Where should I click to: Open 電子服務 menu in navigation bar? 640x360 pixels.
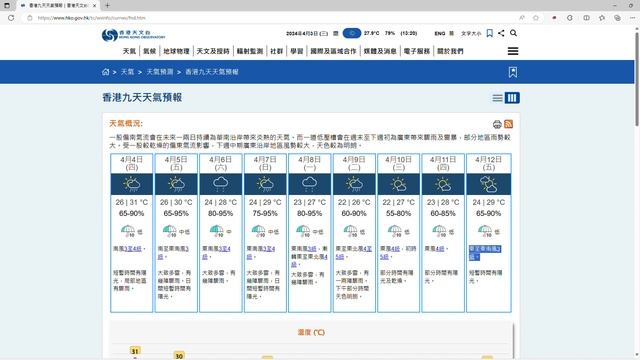click(x=417, y=51)
